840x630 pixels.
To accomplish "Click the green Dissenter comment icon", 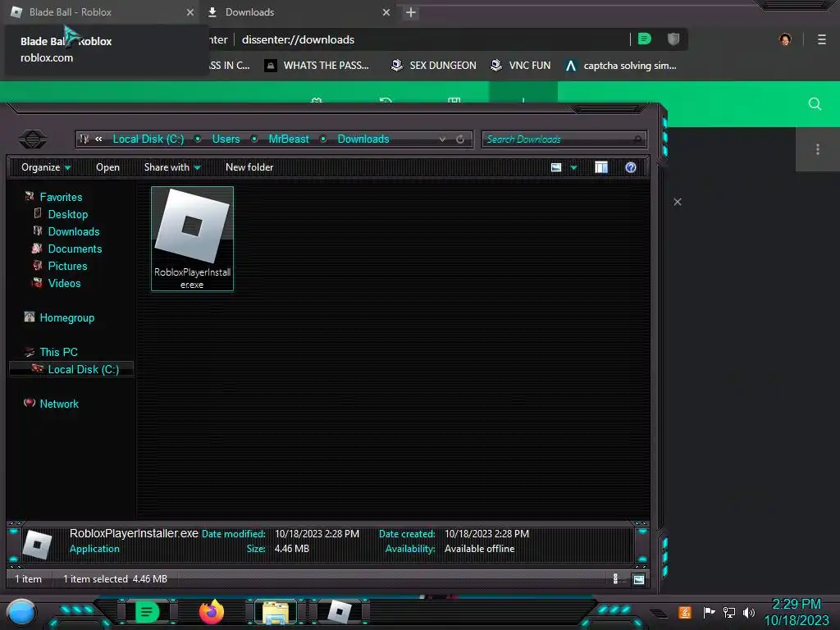I will [x=645, y=39].
